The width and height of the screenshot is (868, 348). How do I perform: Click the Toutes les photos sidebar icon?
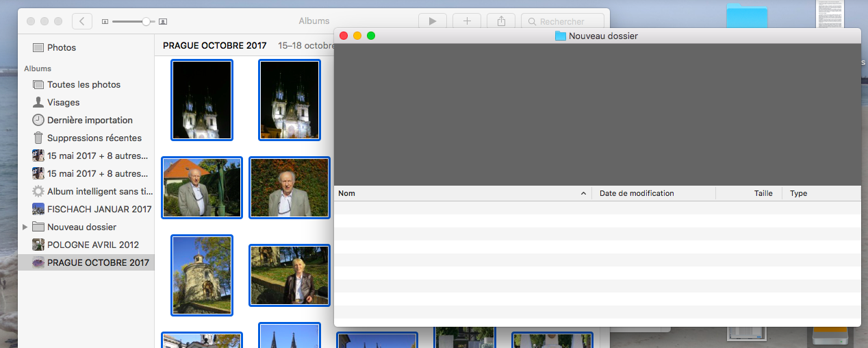(x=38, y=85)
